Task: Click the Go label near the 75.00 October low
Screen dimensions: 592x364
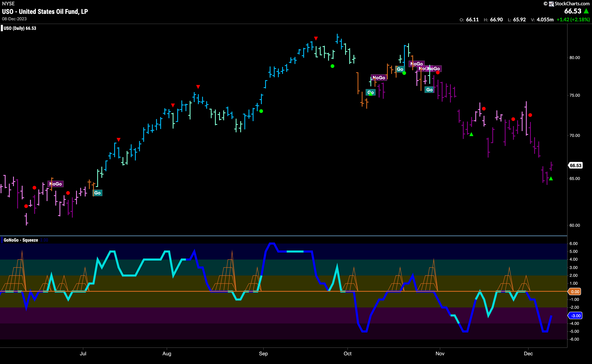Action: point(371,92)
